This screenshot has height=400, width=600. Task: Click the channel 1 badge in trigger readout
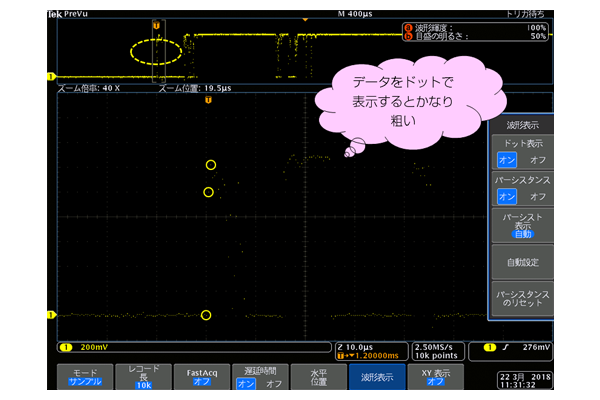[490, 347]
